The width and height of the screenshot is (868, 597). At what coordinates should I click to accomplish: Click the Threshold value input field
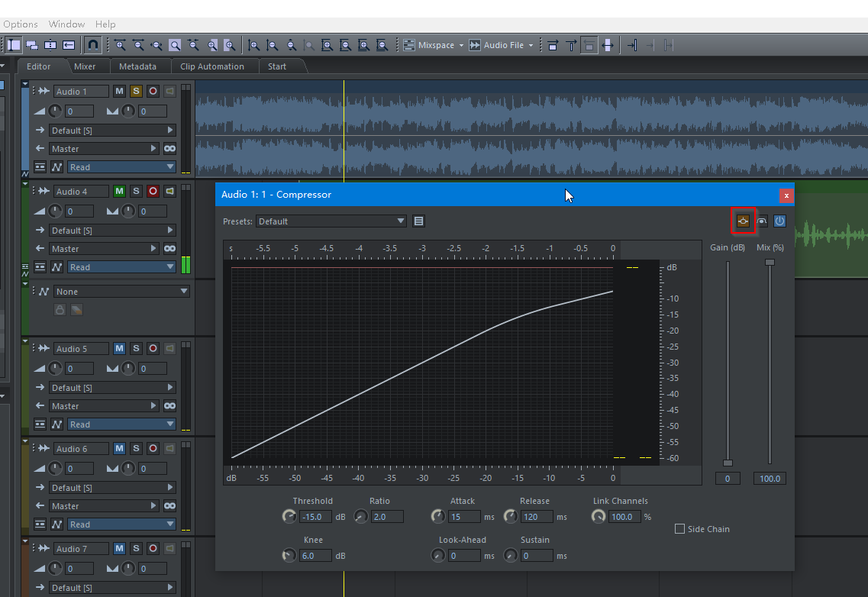[x=315, y=517]
